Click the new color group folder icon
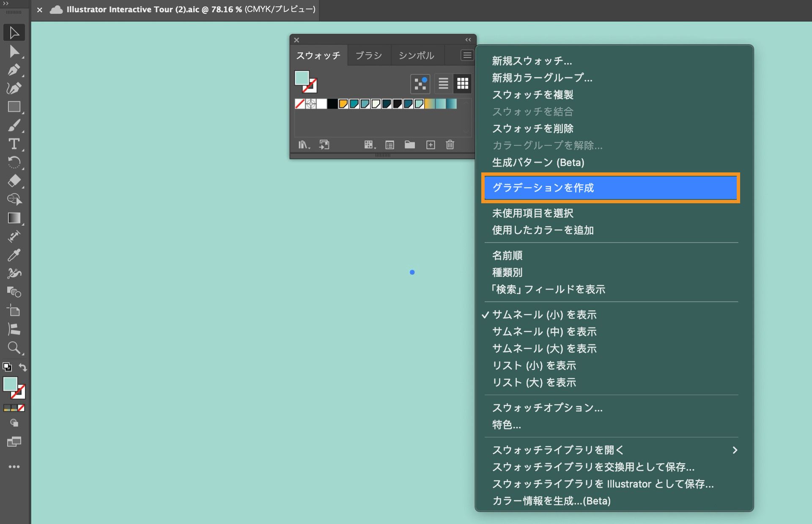This screenshot has width=812, height=524. [x=409, y=145]
